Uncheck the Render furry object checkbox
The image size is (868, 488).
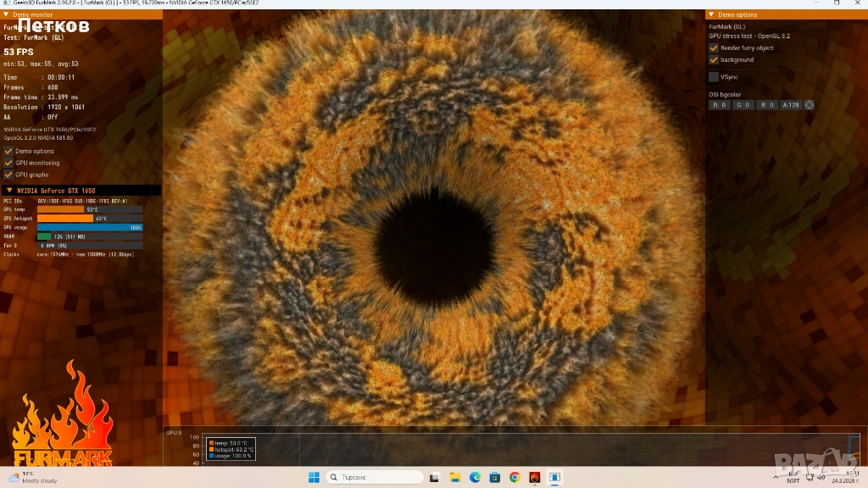pos(714,48)
